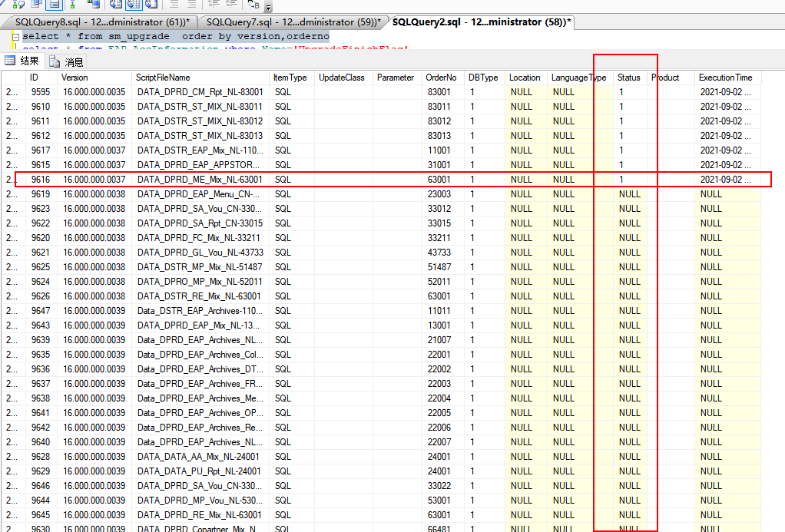Switch to the SQLQuery7.sql tab
The height and width of the screenshot is (532, 785).
(x=293, y=22)
